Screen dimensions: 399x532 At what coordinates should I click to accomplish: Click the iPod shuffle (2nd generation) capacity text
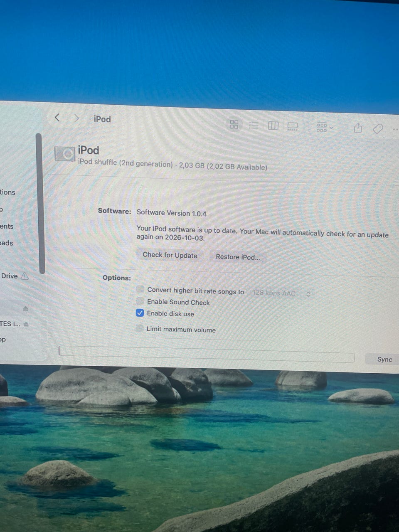point(172,165)
